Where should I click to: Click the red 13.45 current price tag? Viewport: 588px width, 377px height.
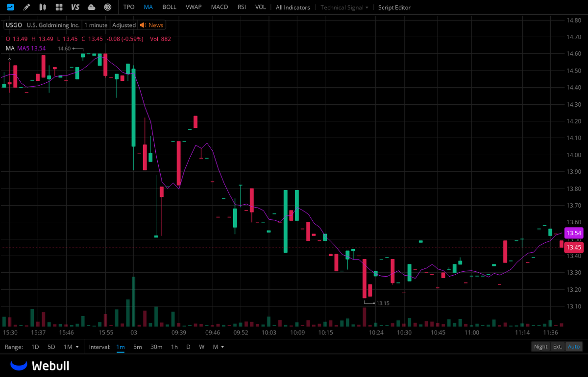click(x=574, y=247)
